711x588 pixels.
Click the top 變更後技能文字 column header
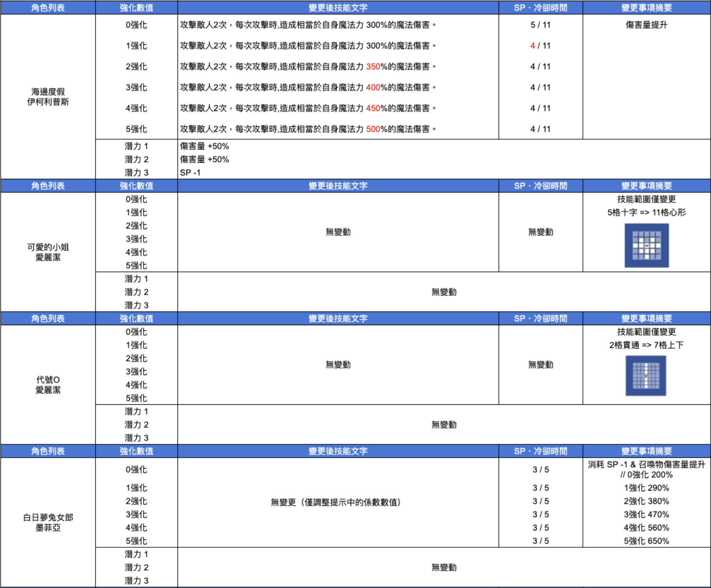338,8
